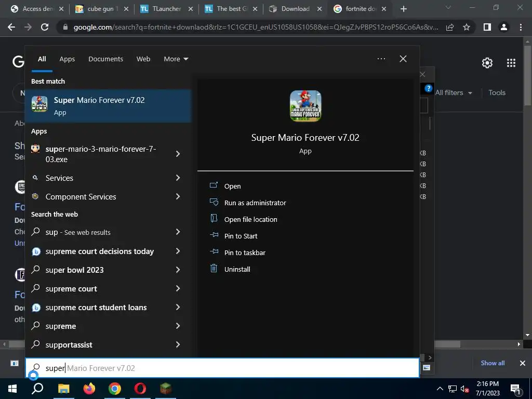
Task: Close the Windows search panel
Action: point(403,59)
